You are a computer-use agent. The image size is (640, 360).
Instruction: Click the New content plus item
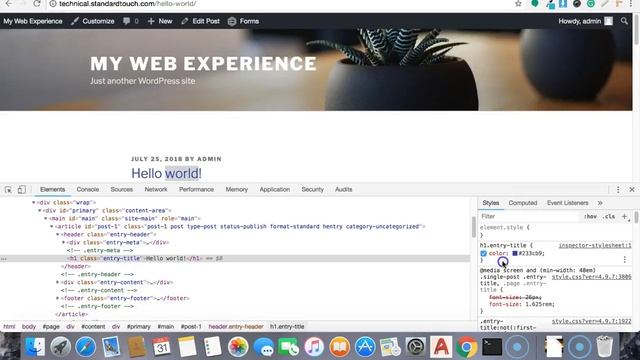160,21
